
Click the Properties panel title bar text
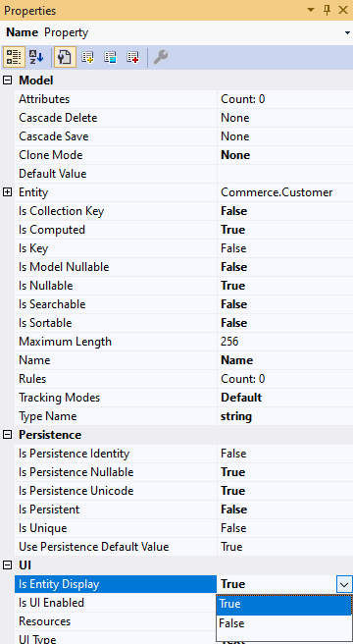point(30,10)
